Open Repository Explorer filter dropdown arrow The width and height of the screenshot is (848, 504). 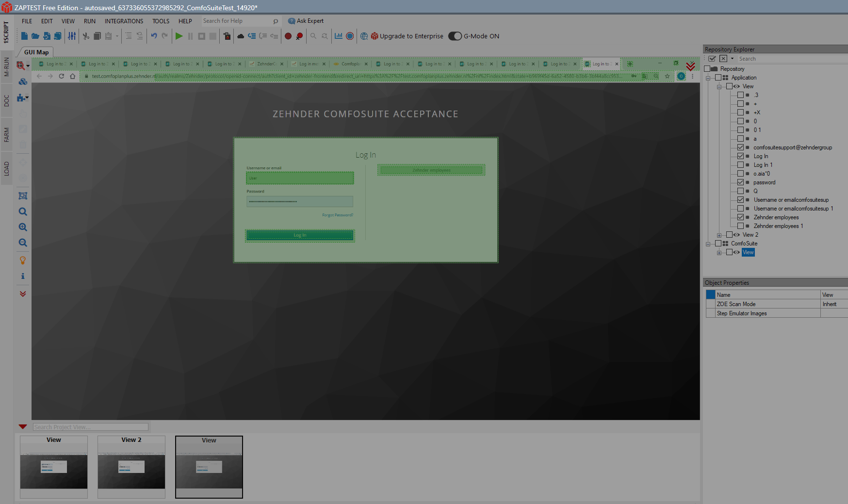(x=732, y=59)
